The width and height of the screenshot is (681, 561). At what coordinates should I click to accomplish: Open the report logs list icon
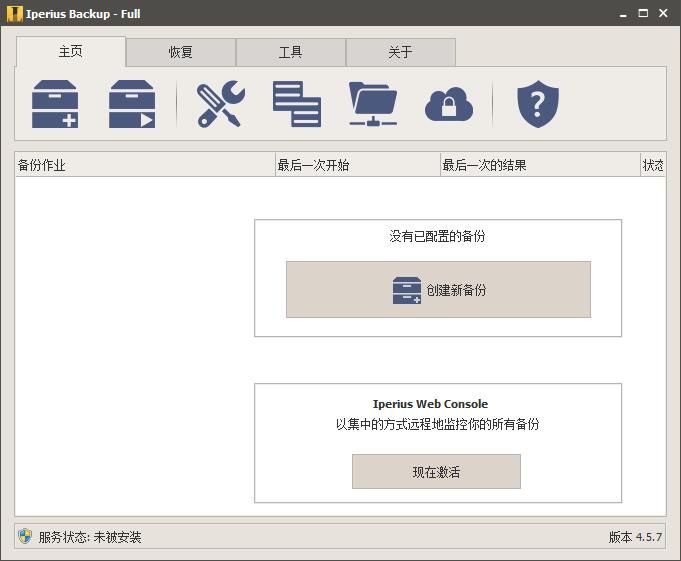[297, 104]
